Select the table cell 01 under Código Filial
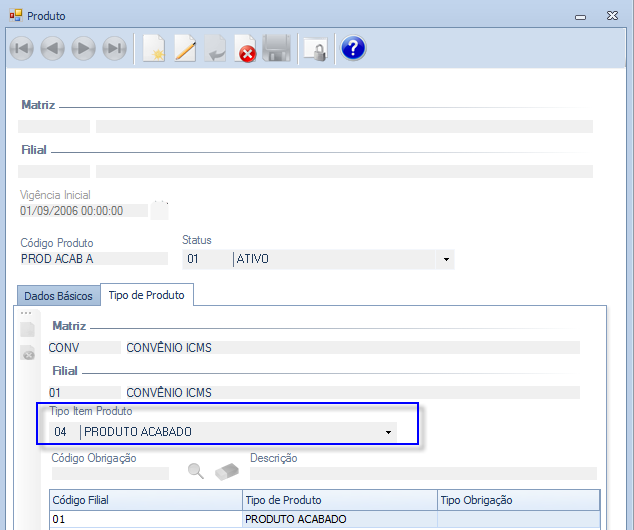634x530 pixels. pyautogui.click(x=146, y=519)
